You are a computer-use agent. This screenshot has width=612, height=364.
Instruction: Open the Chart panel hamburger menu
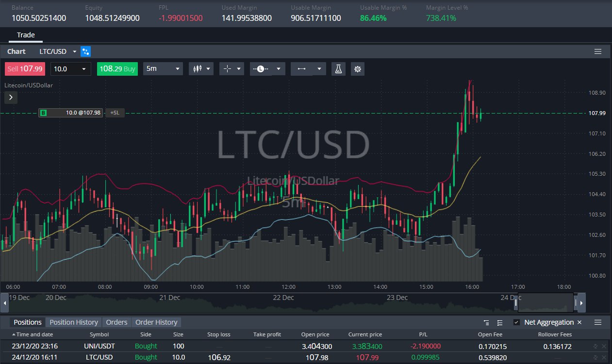click(598, 51)
